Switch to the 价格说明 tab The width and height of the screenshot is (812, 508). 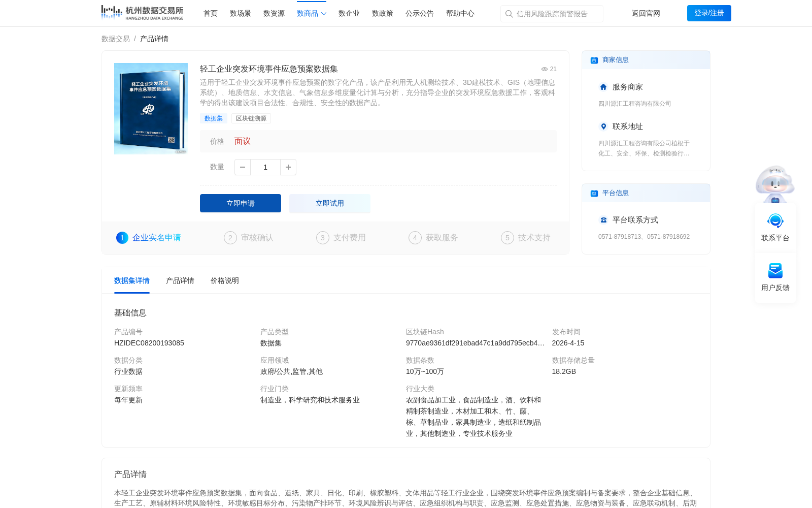[x=225, y=280]
